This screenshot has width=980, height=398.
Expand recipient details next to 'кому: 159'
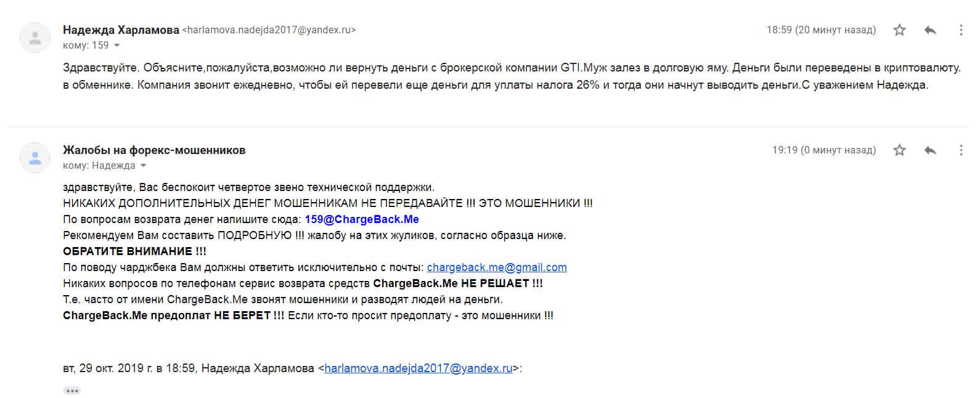pyautogui.click(x=117, y=46)
